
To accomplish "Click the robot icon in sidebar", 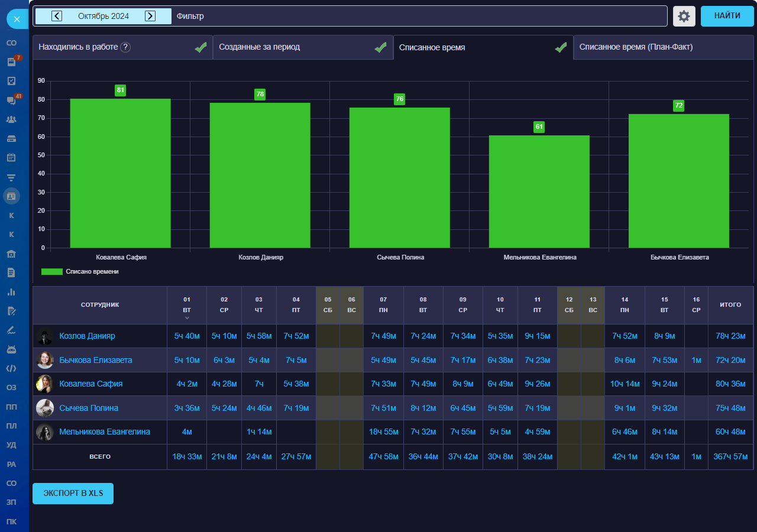I will point(11,349).
